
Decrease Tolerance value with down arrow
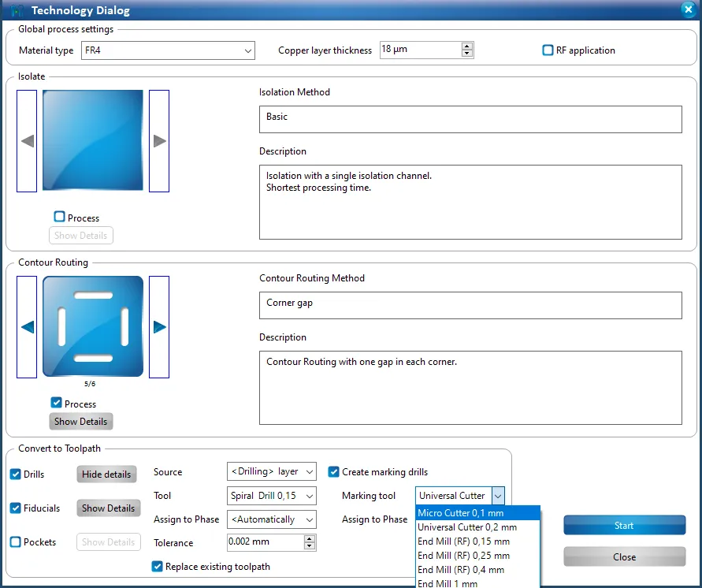pyautogui.click(x=310, y=546)
